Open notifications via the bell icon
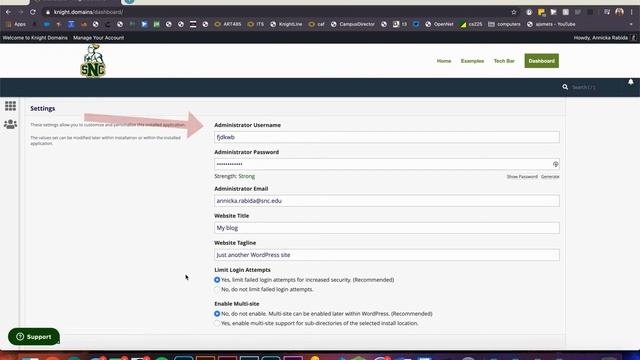The width and height of the screenshot is (640, 360). pyautogui.click(x=631, y=82)
